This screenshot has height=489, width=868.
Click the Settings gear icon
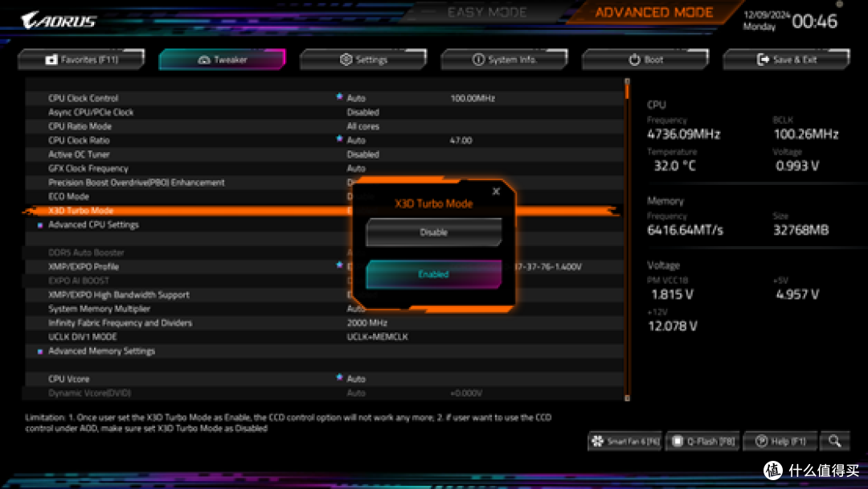[346, 60]
